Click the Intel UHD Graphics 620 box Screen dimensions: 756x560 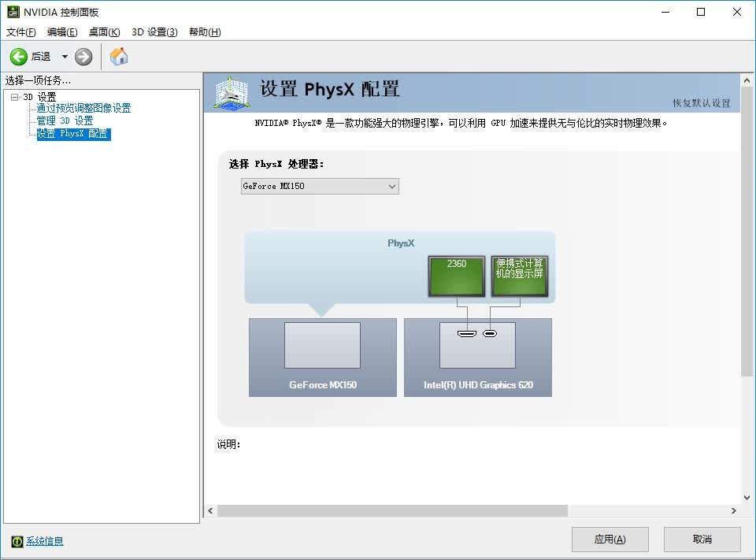tap(478, 358)
